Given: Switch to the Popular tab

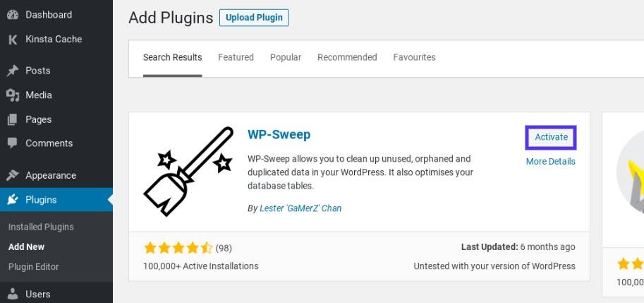Looking at the screenshot, I should click(x=286, y=57).
